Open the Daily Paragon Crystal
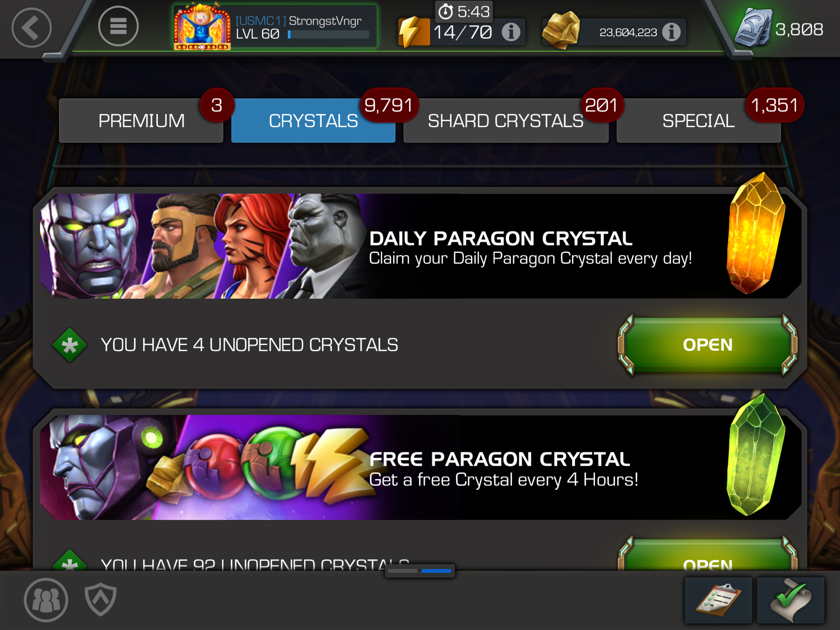840x630 pixels. pyautogui.click(x=707, y=345)
